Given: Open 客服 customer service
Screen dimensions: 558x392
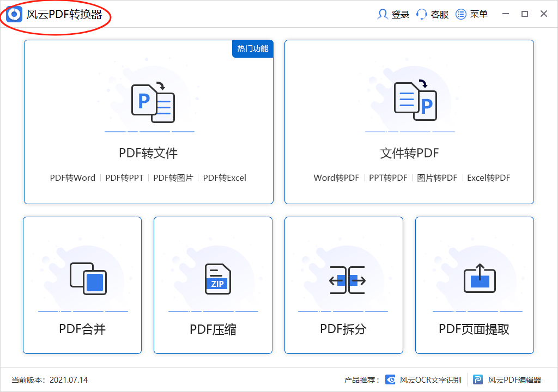Looking at the screenshot, I should point(440,15).
